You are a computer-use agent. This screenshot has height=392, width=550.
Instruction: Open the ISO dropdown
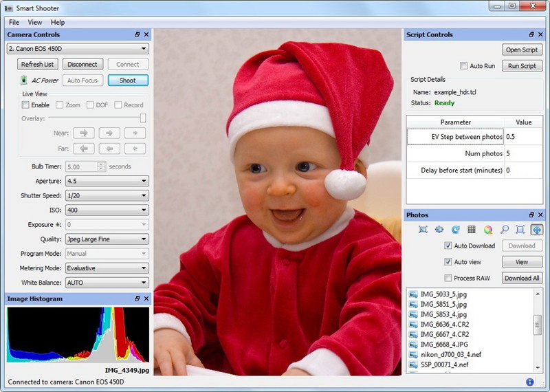coord(107,210)
